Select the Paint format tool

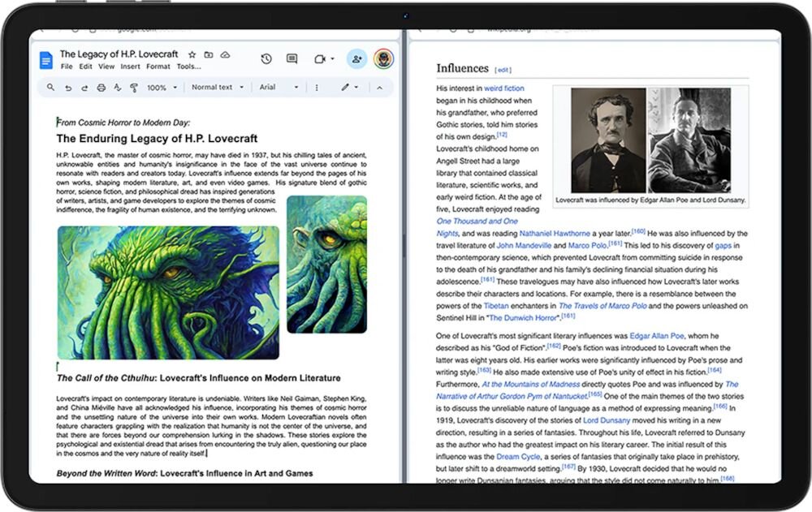tap(134, 87)
